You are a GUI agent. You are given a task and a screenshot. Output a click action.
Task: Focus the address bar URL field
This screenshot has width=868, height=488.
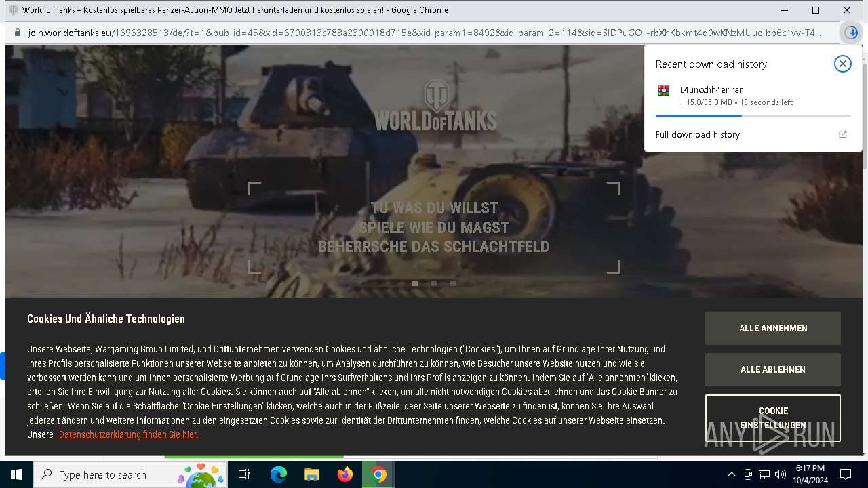425,33
